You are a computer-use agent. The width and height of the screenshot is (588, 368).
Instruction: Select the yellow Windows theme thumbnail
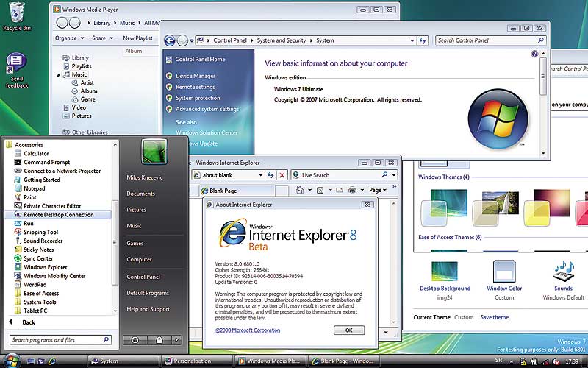coord(546,208)
